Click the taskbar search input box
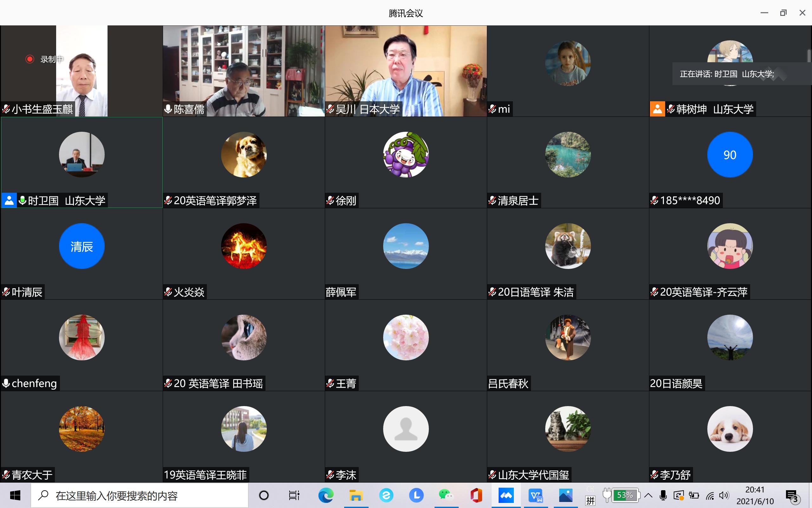Image resolution: width=812 pixels, height=508 pixels. click(x=140, y=496)
